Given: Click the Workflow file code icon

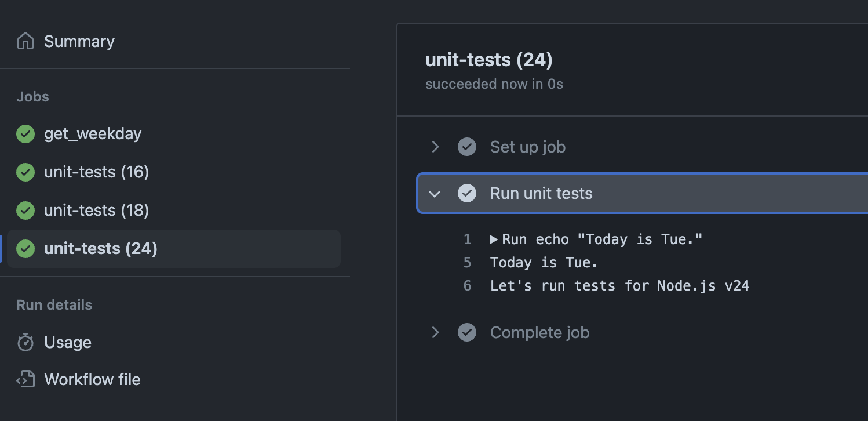Looking at the screenshot, I should [25, 379].
